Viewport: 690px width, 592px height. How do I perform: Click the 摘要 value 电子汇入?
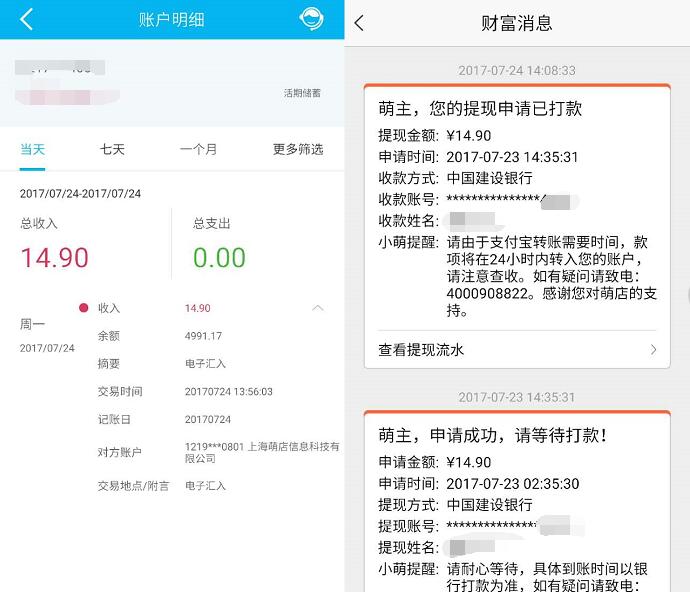205,364
